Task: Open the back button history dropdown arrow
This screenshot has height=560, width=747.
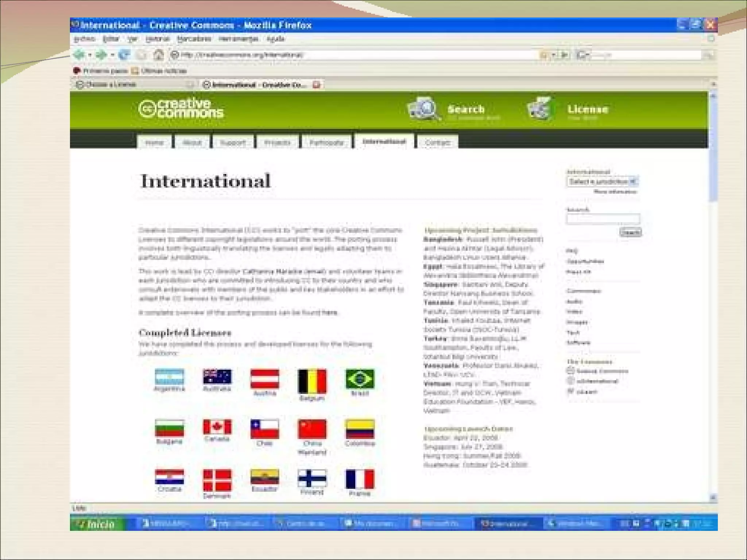Action: (x=90, y=55)
